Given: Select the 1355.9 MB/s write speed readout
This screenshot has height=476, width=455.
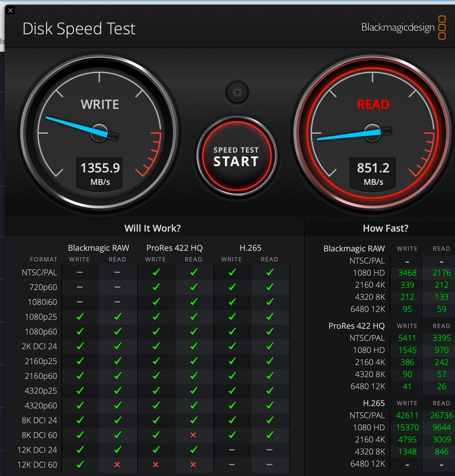Looking at the screenshot, I should pos(100,173).
